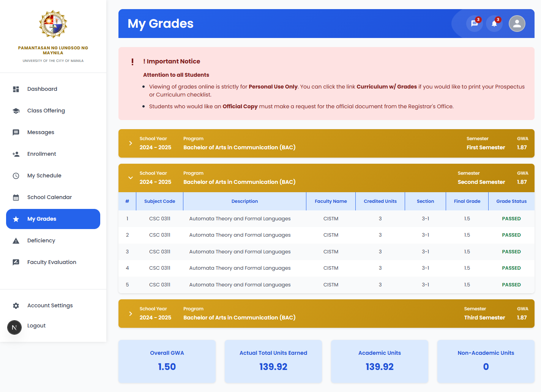
Task: Open My Schedule page
Action: (x=53, y=175)
